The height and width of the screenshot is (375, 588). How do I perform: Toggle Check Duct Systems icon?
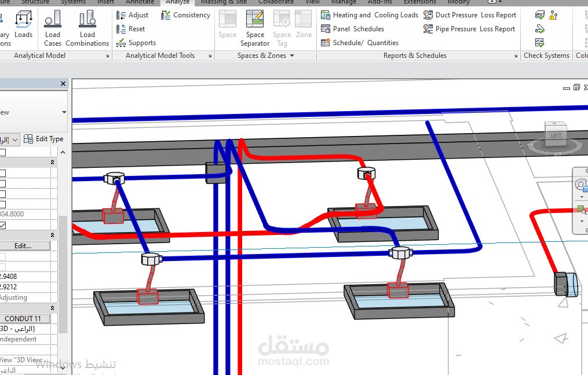coord(539,15)
